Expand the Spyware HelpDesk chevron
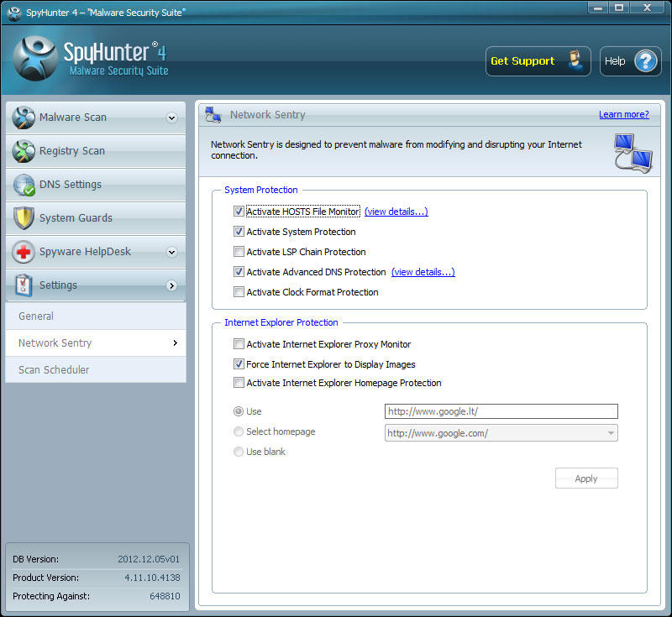This screenshot has width=672, height=617. 172,252
